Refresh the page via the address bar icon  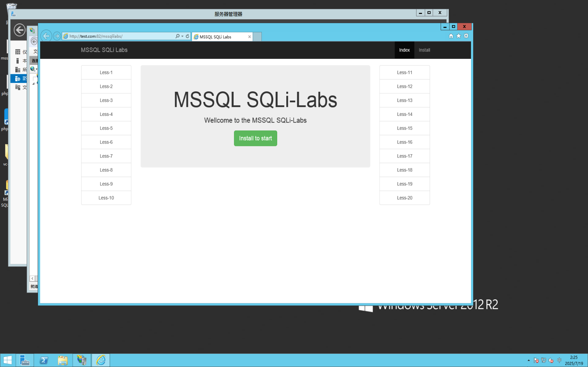coord(187,36)
